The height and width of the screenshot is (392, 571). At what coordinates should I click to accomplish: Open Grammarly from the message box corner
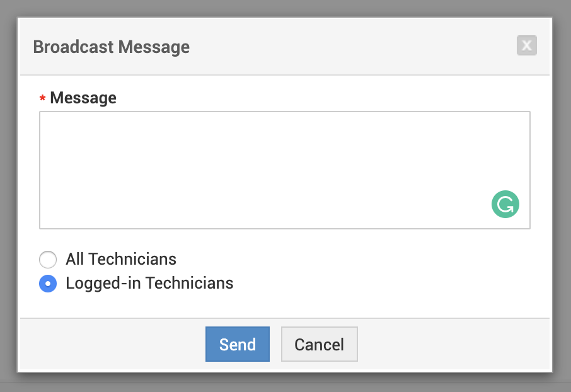tap(505, 205)
